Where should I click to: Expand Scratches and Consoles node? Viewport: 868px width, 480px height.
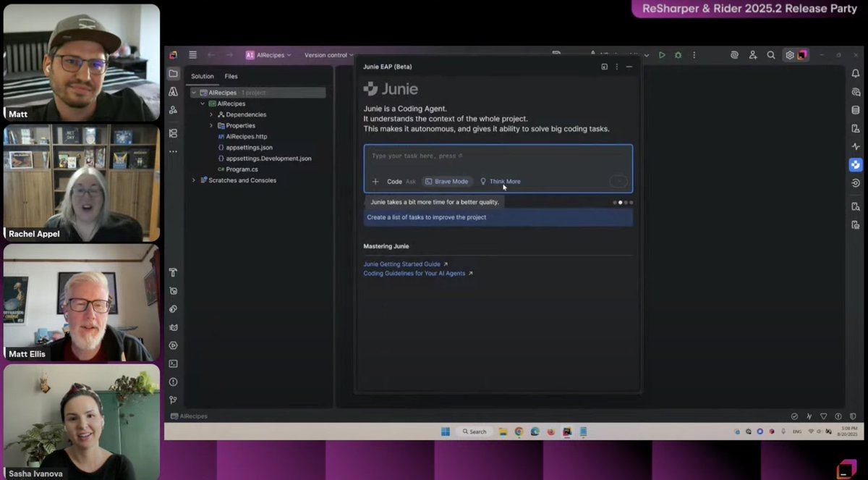(x=194, y=180)
